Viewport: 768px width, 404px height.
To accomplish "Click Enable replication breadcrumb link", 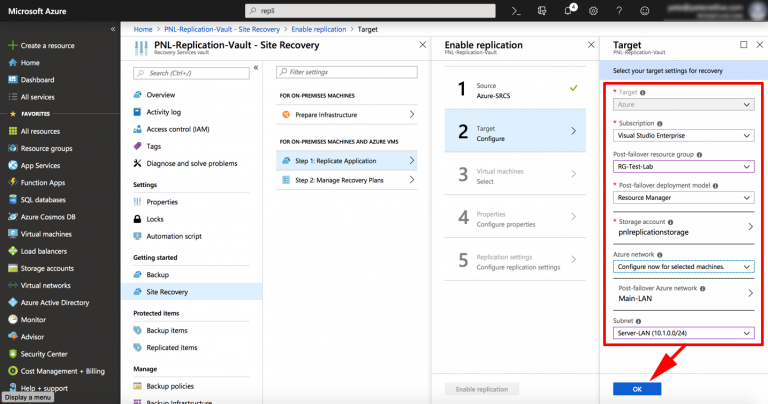I will point(319,29).
